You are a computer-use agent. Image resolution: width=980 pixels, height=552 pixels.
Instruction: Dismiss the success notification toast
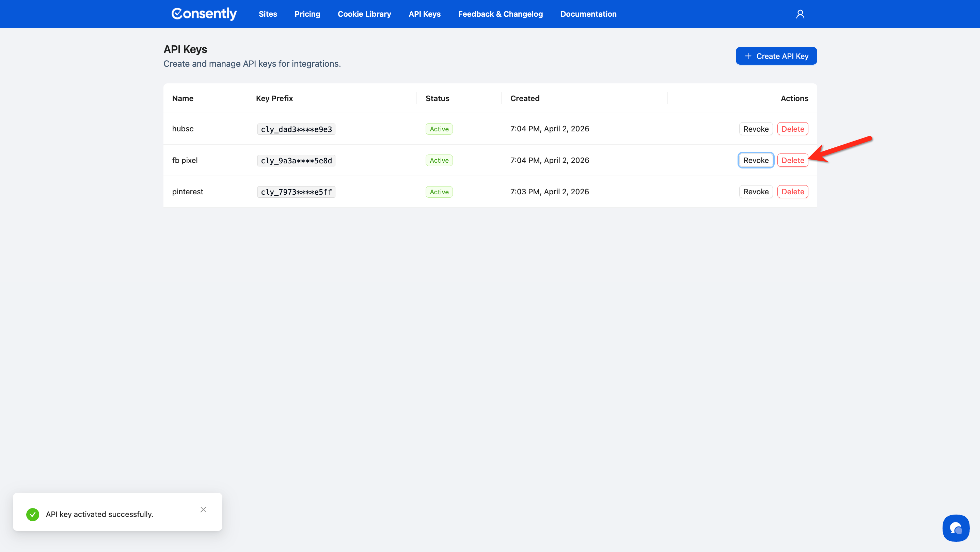click(203, 509)
